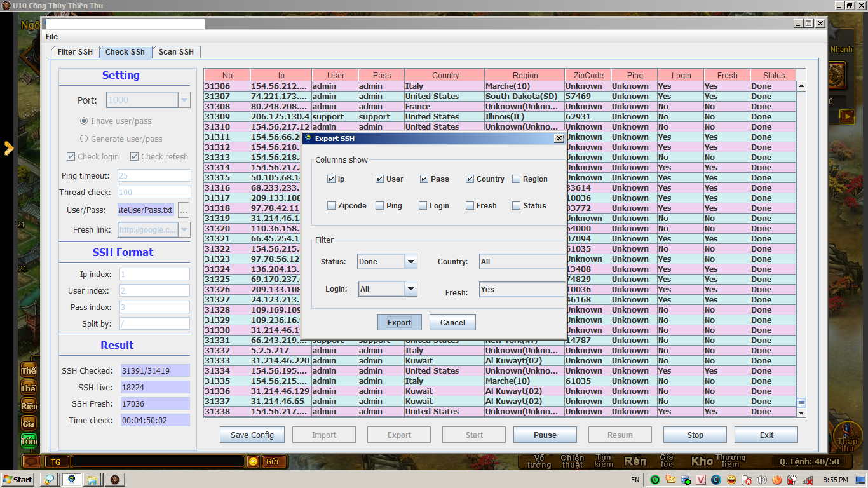868x488 pixels.
Task: Open the File menu
Action: [51, 37]
